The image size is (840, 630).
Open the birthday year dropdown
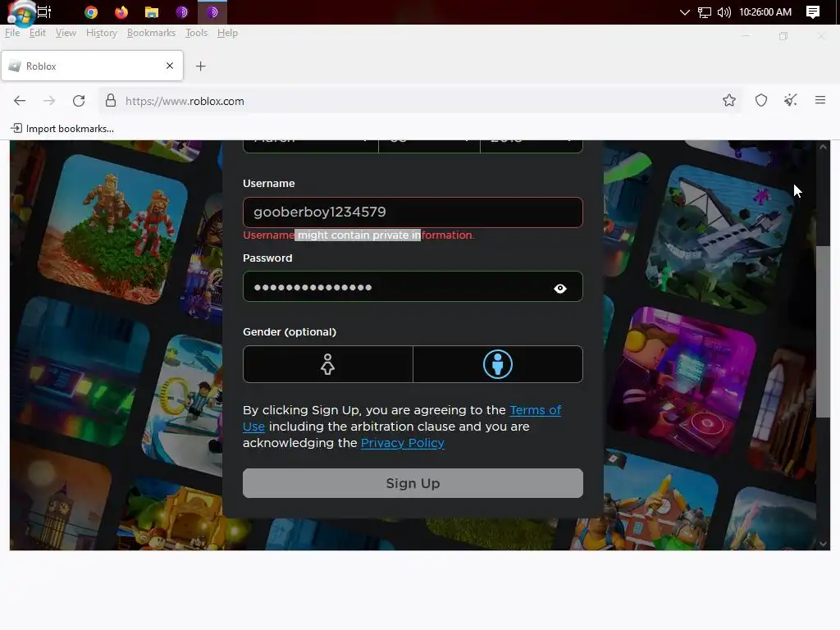click(532, 146)
